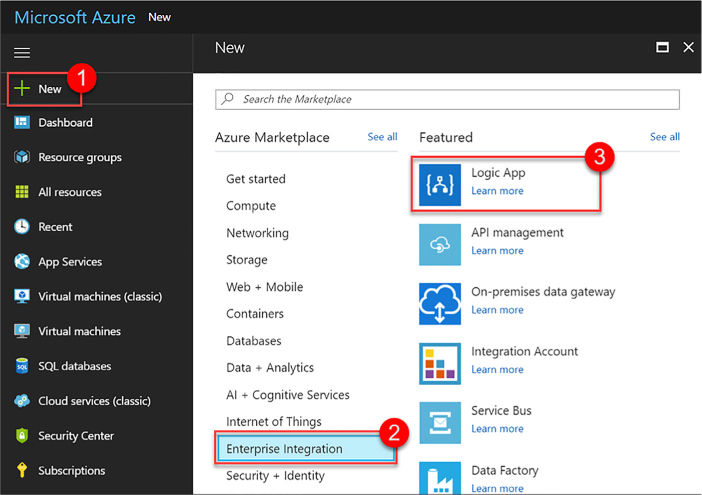Image resolution: width=702 pixels, height=495 pixels.
Task: Open the Microsoft Azure home title
Action: click(x=75, y=17)
